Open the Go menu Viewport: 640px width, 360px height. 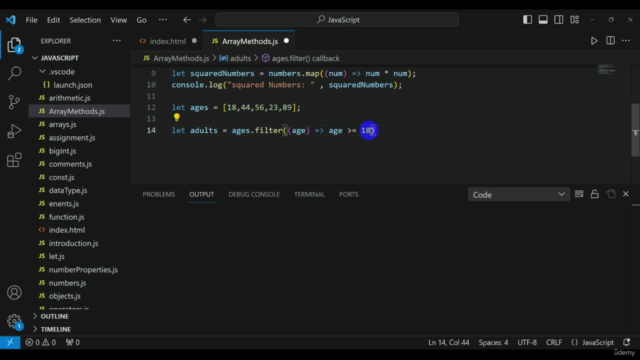point(141,20)
